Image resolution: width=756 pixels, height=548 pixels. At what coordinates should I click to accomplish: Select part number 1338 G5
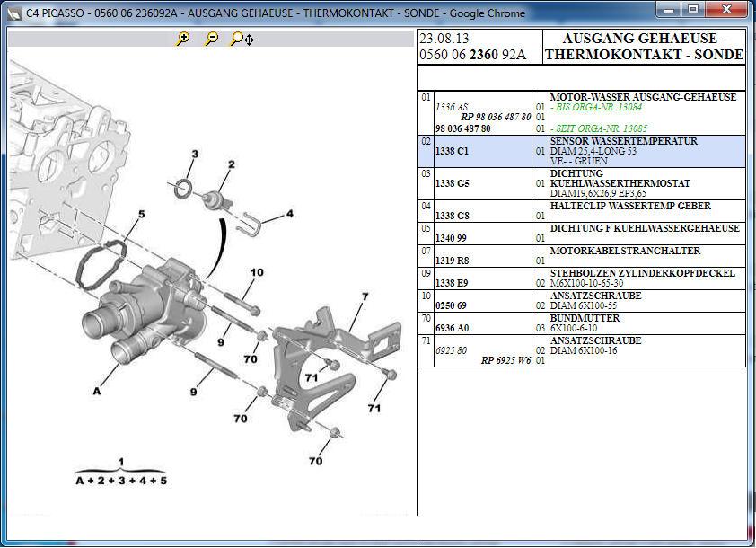click(x=453, y=183)
